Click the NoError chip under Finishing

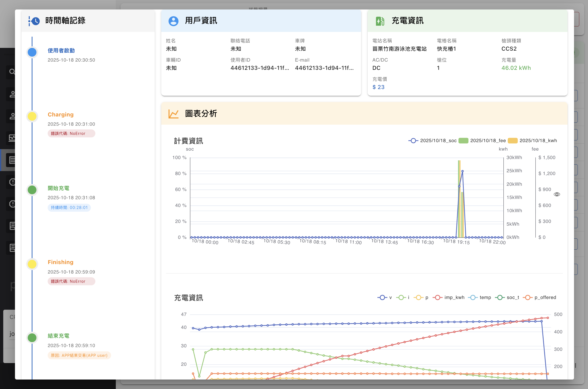click(x=71, y=281)
